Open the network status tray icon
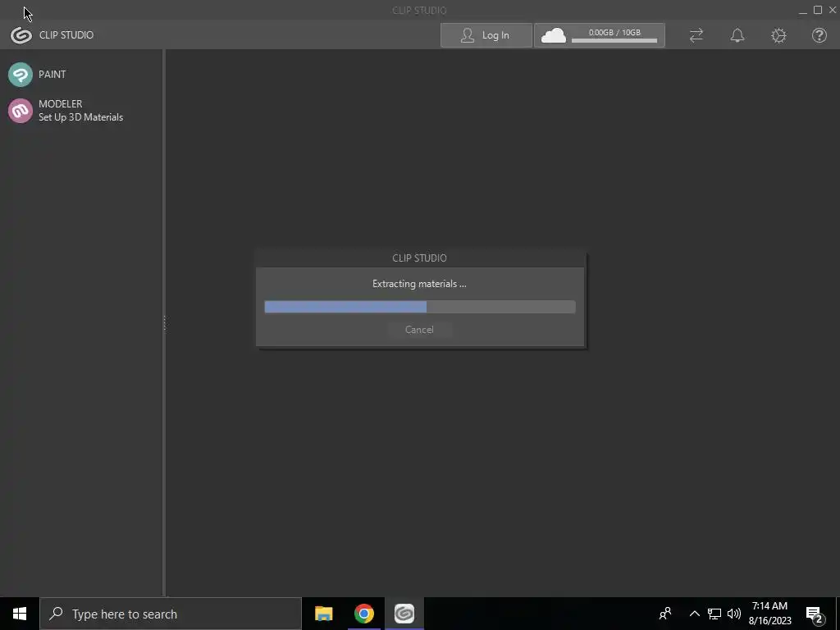Screen dimensions: 840x630 pyautogui.click(x=714, y=614)
